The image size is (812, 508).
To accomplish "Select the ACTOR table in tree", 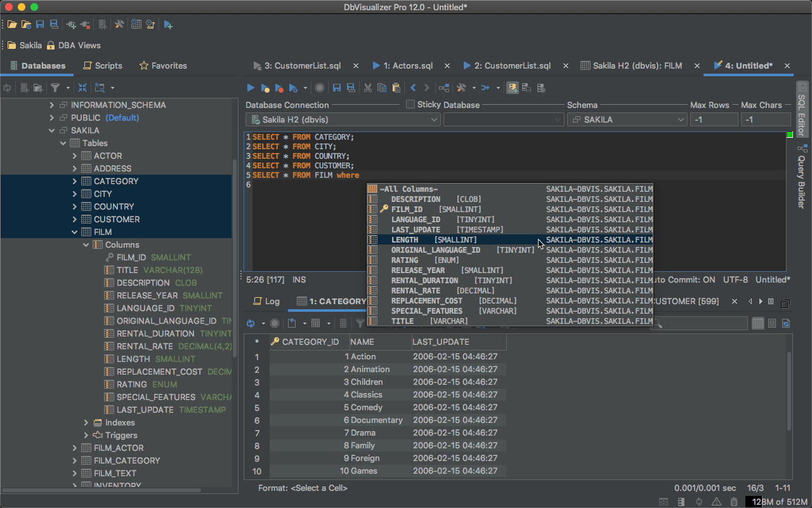I will pos(108,156).
